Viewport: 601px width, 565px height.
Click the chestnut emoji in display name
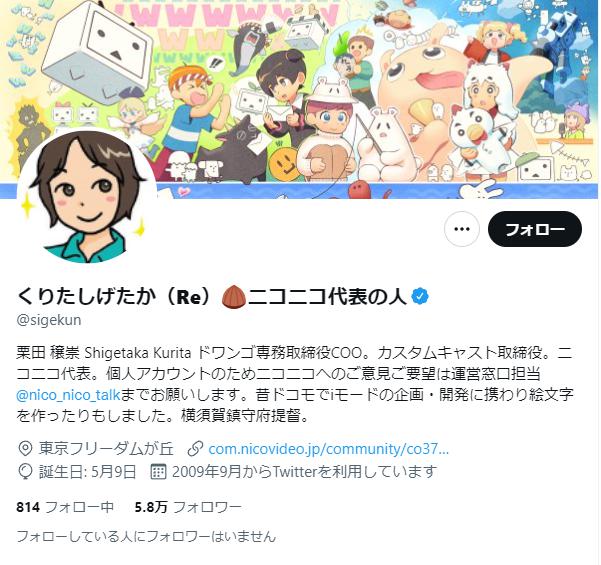pos(233,296)
